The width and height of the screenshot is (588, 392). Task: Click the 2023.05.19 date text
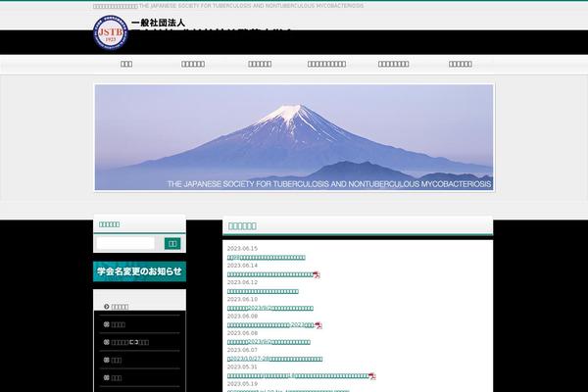(242, 384)
